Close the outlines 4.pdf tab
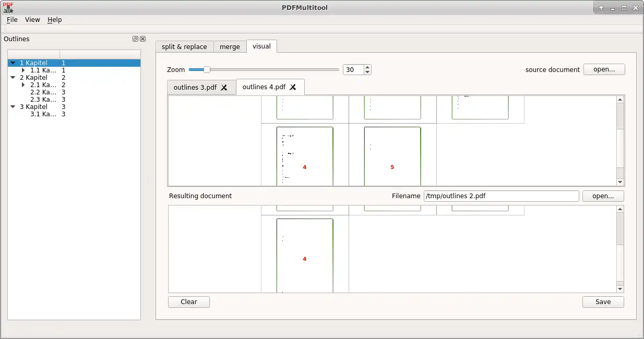This screenshot has height=339, width=644. (x=293, y=87)
